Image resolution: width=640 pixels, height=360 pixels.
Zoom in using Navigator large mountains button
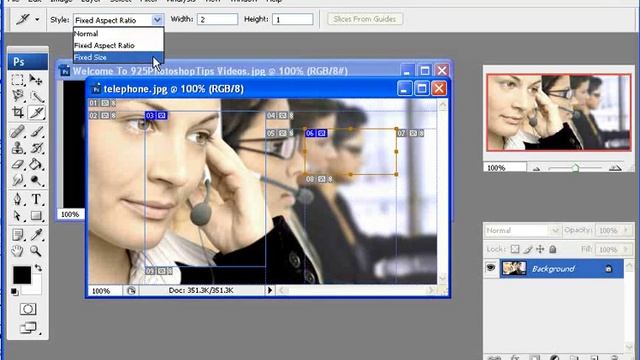click(615, 168)
